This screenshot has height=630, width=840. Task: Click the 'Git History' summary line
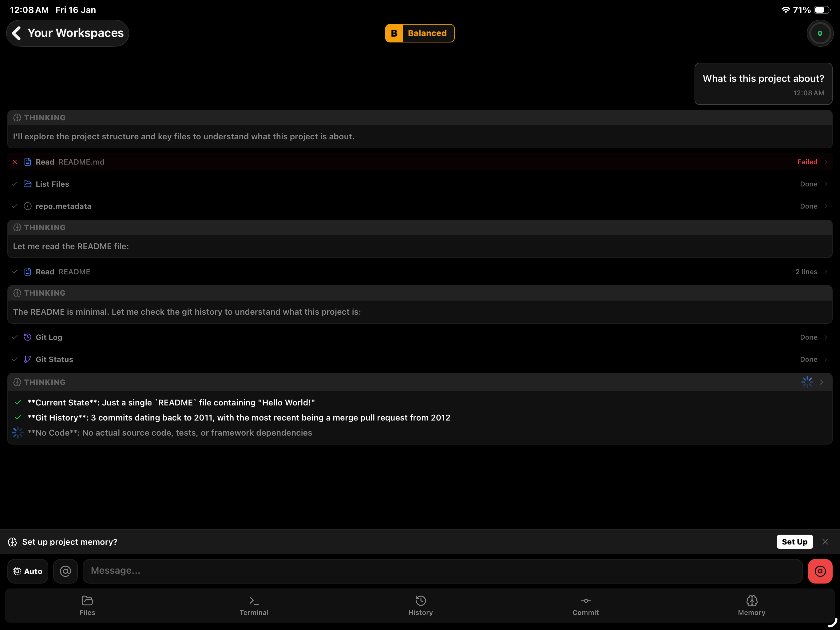(239, 418)
